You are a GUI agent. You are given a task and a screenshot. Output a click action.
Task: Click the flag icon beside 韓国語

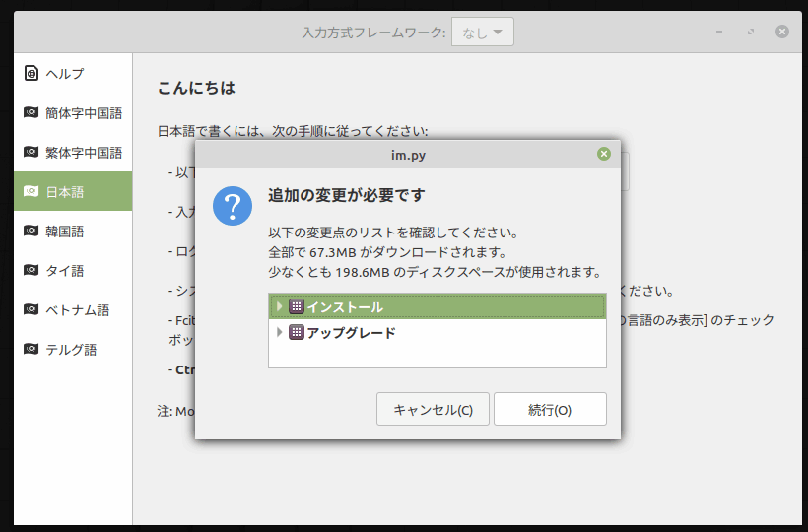pos(31,231)
